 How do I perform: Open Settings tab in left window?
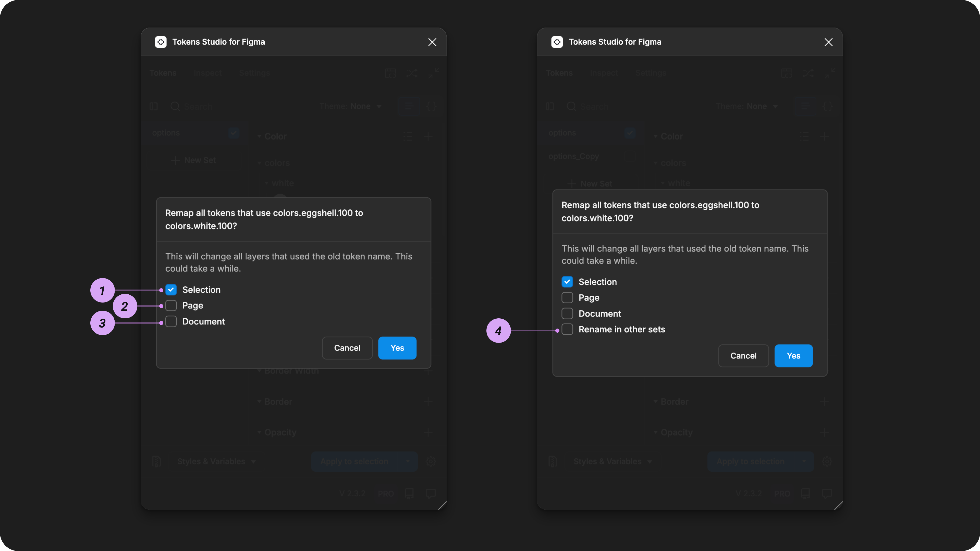click(254, 73)
